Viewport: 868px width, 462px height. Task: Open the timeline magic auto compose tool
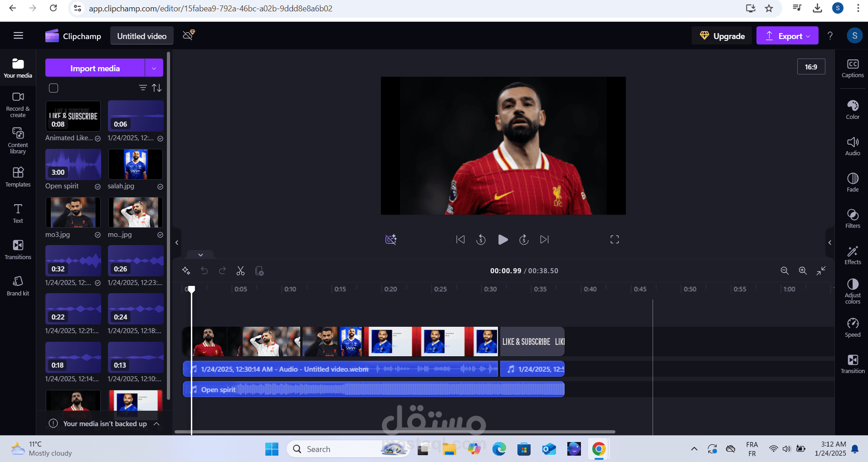[186, 270]
